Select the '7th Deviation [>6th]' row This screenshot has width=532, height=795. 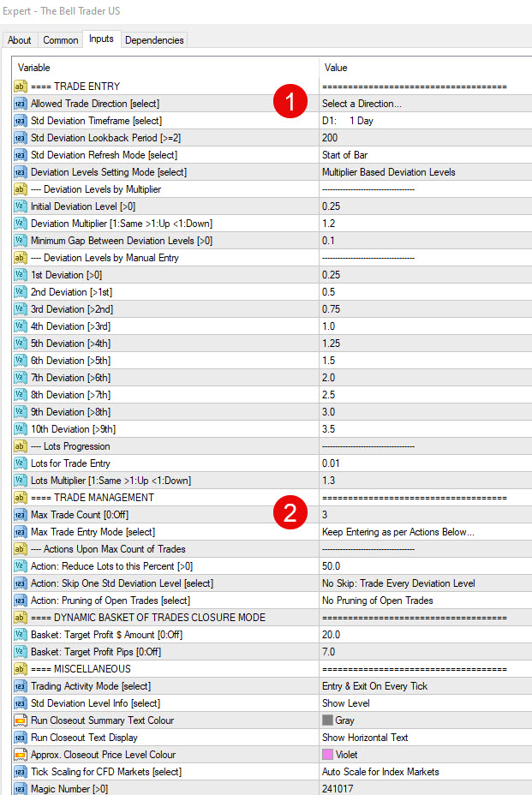272,379
